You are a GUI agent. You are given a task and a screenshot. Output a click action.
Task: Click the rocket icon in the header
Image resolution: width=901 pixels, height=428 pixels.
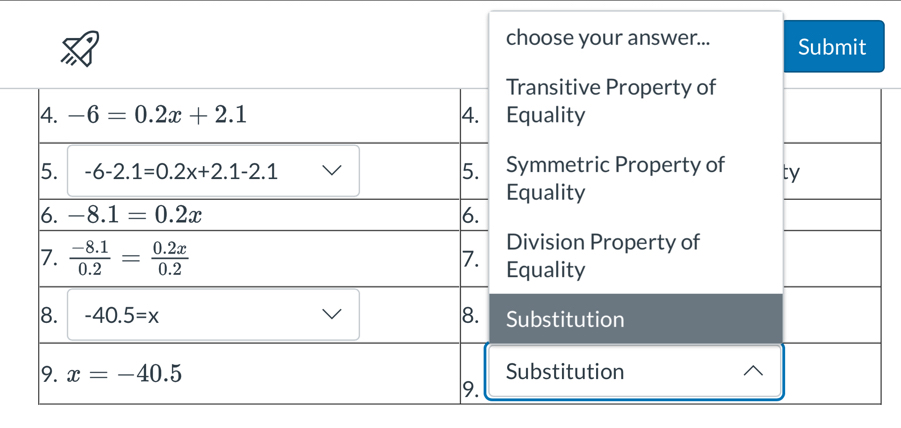(x=80, y=48)
